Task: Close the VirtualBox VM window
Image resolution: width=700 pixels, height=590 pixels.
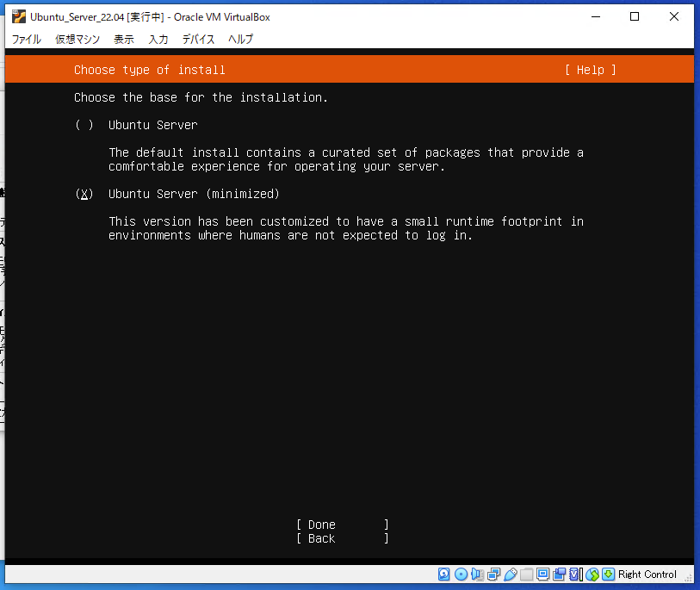Action: [x=673, y=16]
